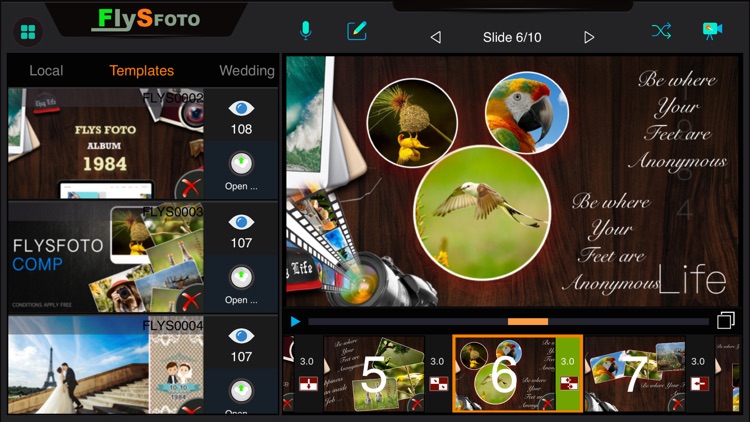750x422 pixels.
Task: Select the seed head flower circular photo
Action: (x=412, y=123)
